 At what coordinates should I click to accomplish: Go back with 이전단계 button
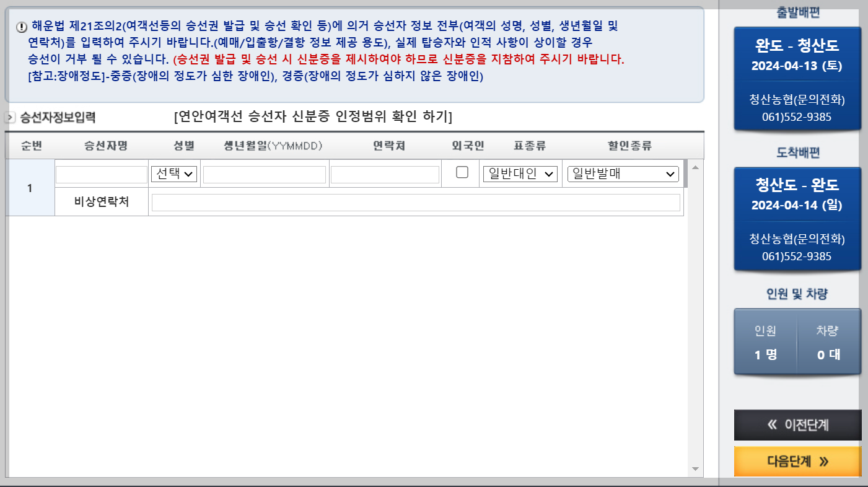798,425
